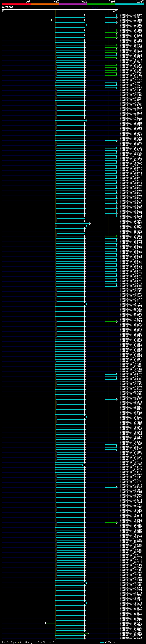Select UniRef100_P48977 label
Viewport: 146px width, 644px height.
click(131, 42)
